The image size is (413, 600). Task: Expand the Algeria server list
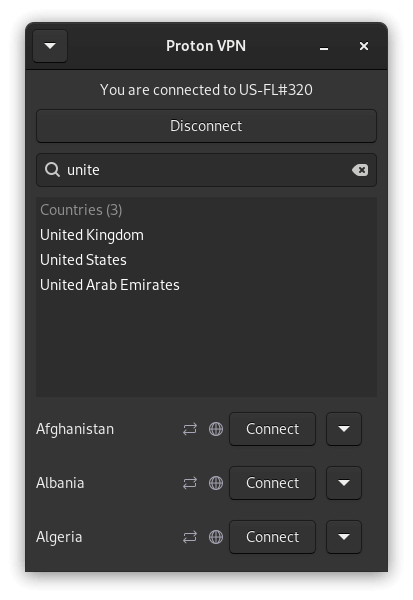[x=344, y=537]
